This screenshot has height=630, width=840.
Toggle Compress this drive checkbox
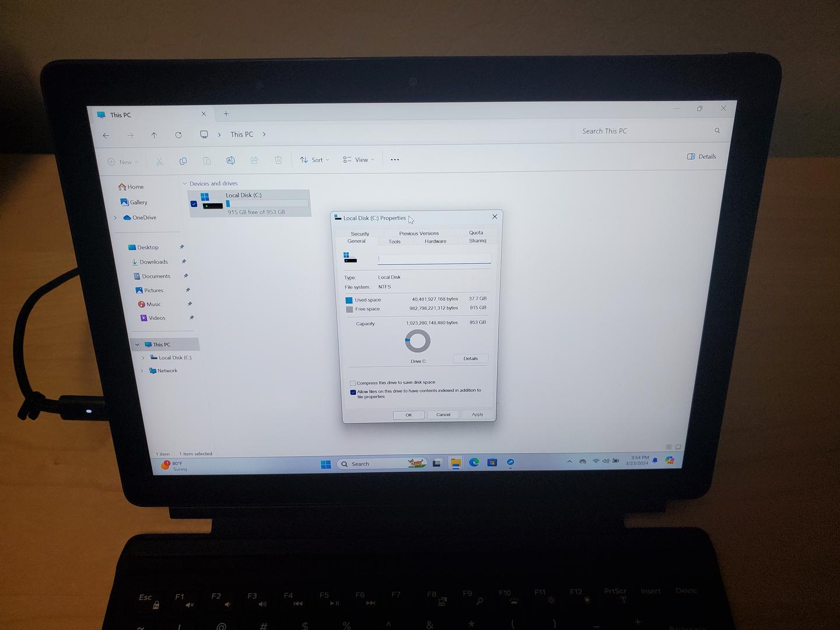point(353,383)
